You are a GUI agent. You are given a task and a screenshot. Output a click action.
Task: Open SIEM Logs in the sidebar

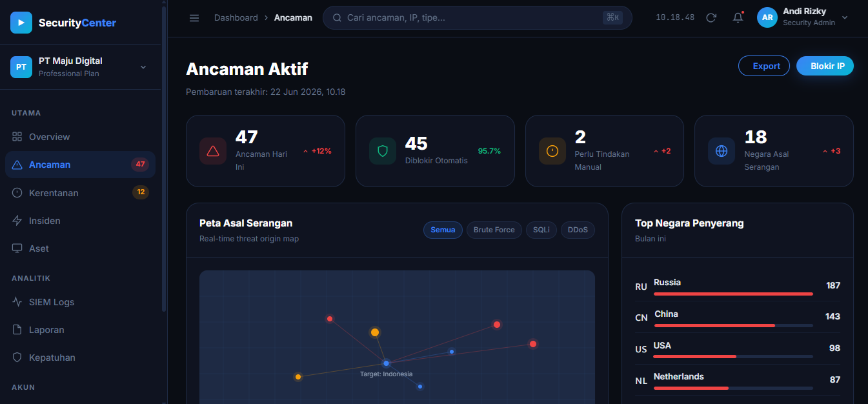tap(80, 302)
